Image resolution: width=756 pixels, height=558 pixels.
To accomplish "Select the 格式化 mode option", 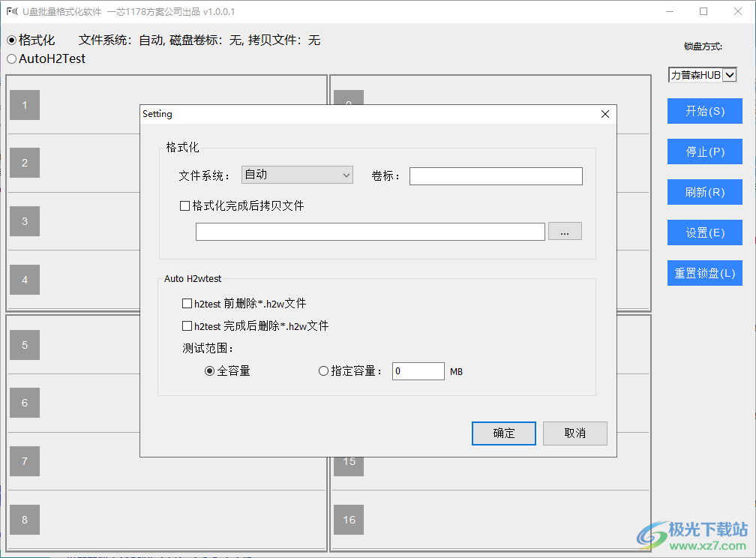I will click(11, 40).
